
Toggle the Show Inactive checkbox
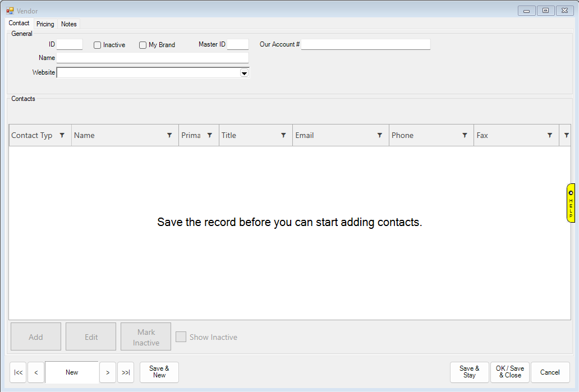coord(181,337)
